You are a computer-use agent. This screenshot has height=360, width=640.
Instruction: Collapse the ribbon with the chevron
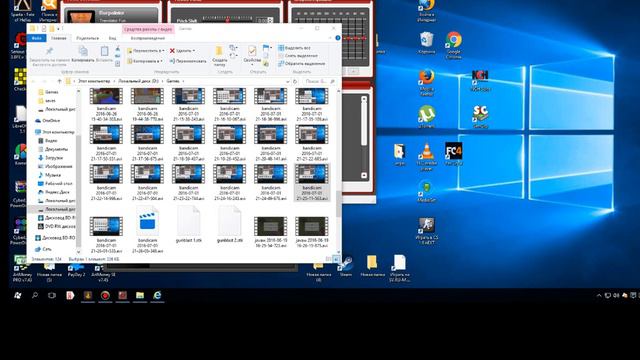pyautogui.click(x=330, y=38)
